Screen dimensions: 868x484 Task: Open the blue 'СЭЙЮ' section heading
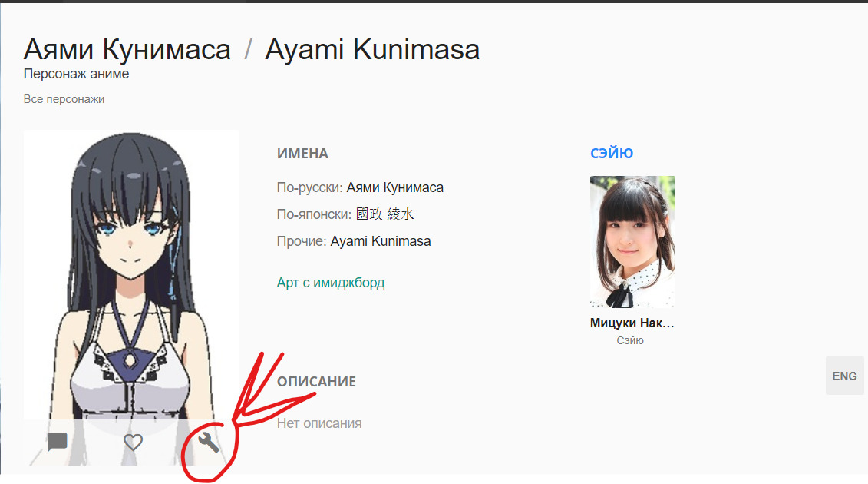[612, 154]
